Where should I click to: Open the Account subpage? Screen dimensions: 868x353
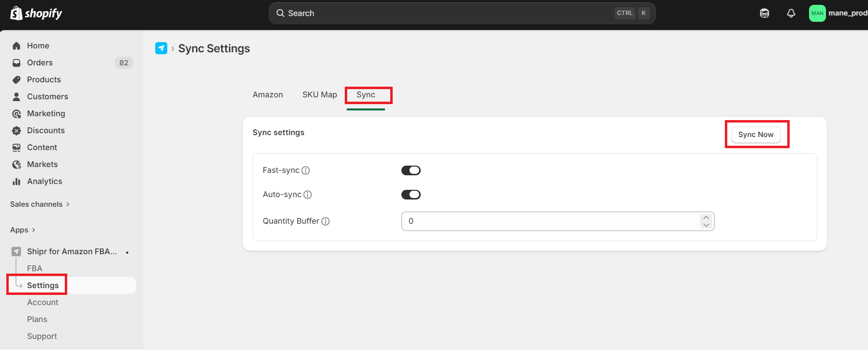(43, 302)
